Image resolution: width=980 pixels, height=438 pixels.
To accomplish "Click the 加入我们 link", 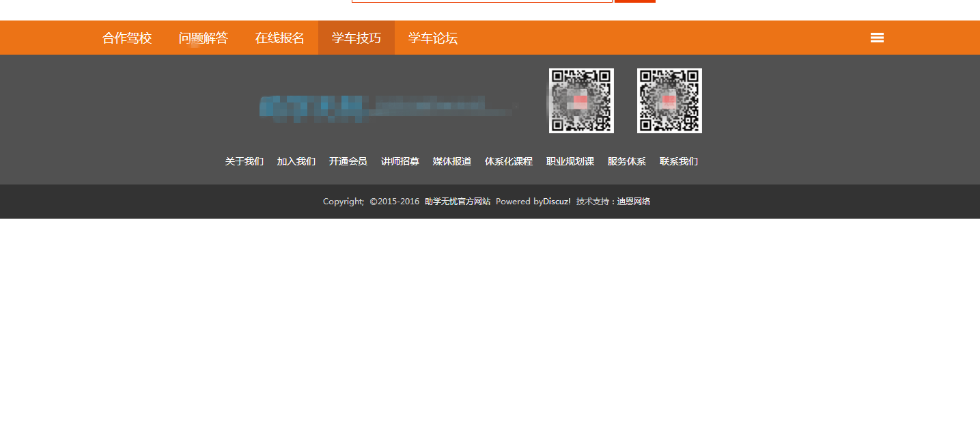I will pos(296,161).
